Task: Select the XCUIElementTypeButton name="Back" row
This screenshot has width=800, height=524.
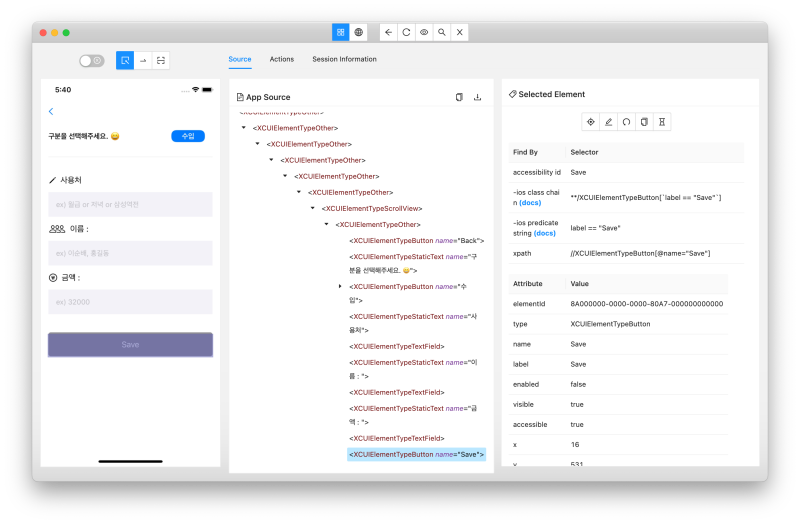Action: tap(416, 240)
